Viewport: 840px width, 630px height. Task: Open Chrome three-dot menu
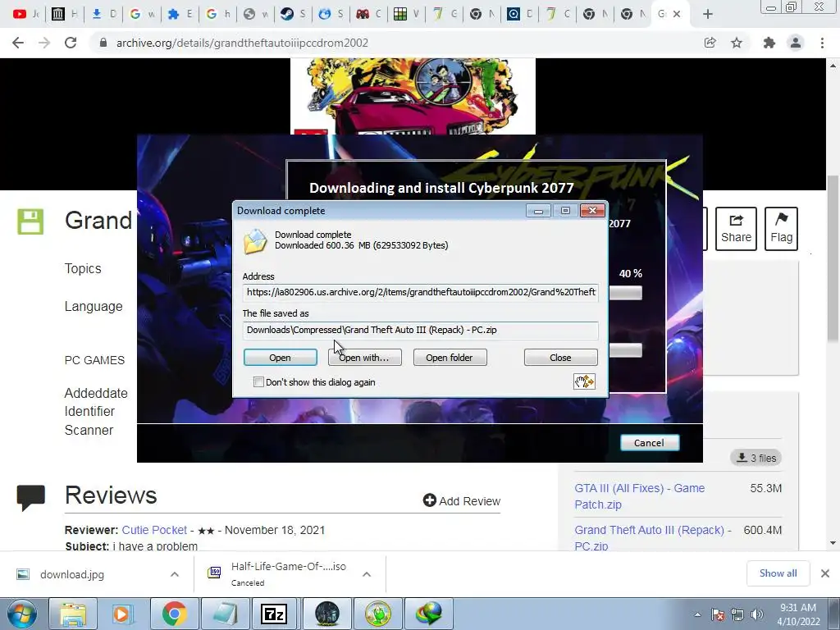822,43
